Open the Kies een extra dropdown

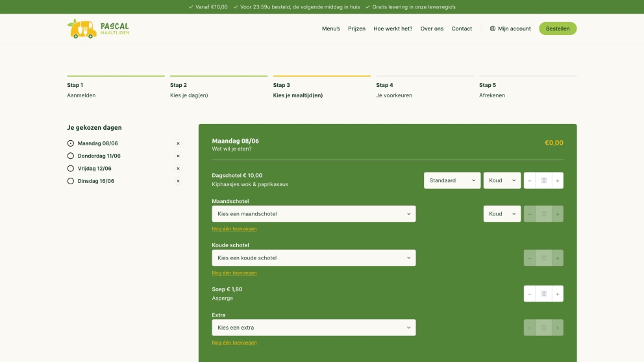(314, 328)
